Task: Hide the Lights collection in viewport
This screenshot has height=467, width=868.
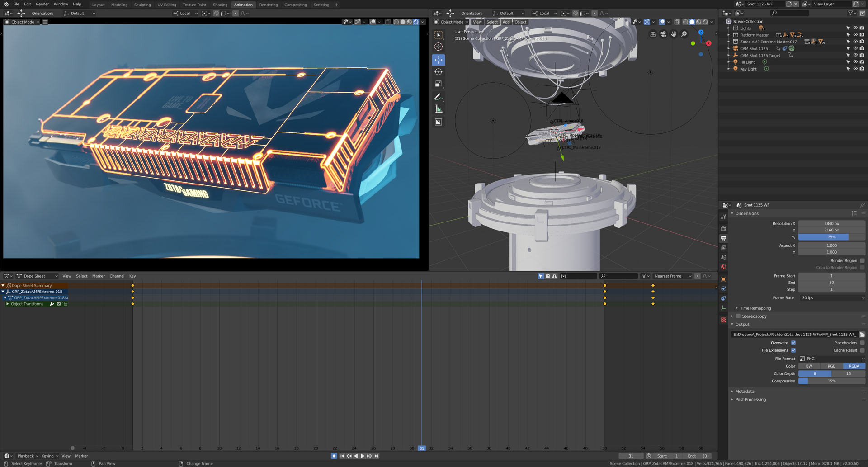Action: 855,28
